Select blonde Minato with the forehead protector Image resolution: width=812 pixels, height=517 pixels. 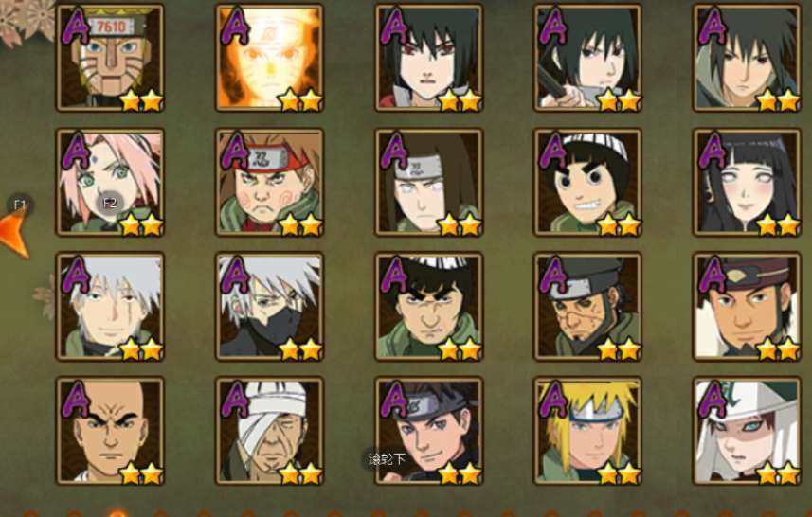pos(587,431)
